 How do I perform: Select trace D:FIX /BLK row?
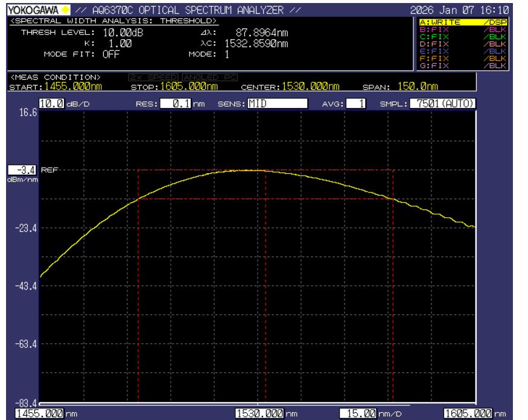463,44
